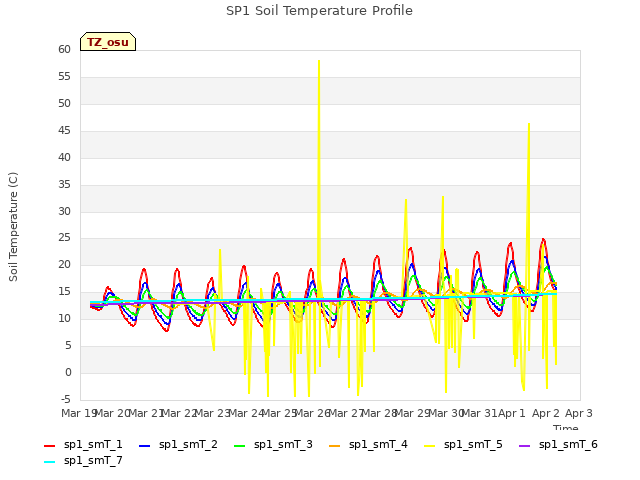Click the Soil Temperature (C) axis label
The image size is (640, 480).
13,227
